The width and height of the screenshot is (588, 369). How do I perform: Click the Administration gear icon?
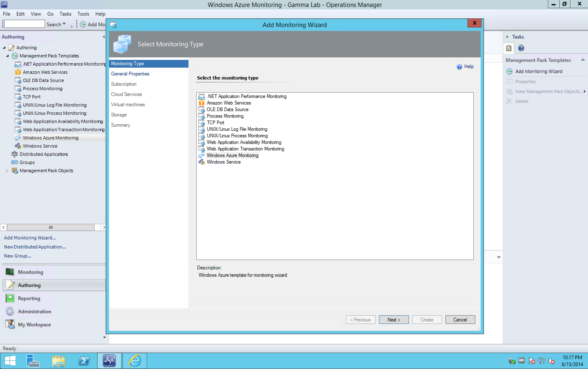pyautogui.click(x=10, y=311)
